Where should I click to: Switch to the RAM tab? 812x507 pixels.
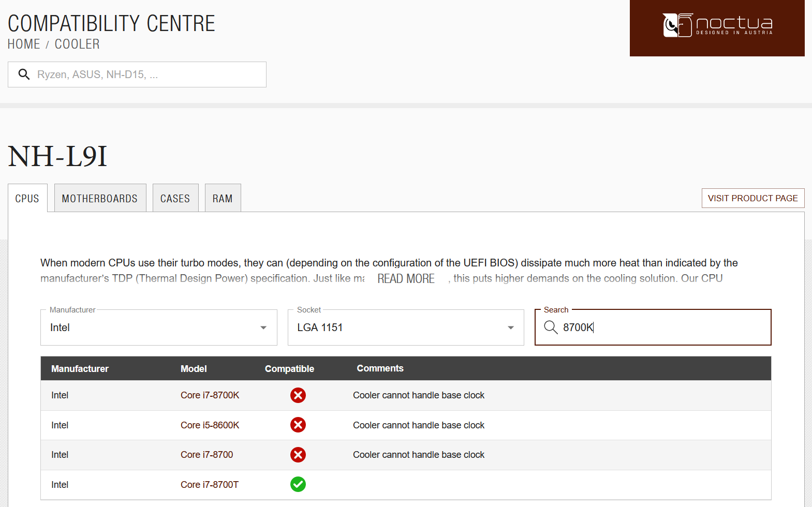click(x=223, y=198)
